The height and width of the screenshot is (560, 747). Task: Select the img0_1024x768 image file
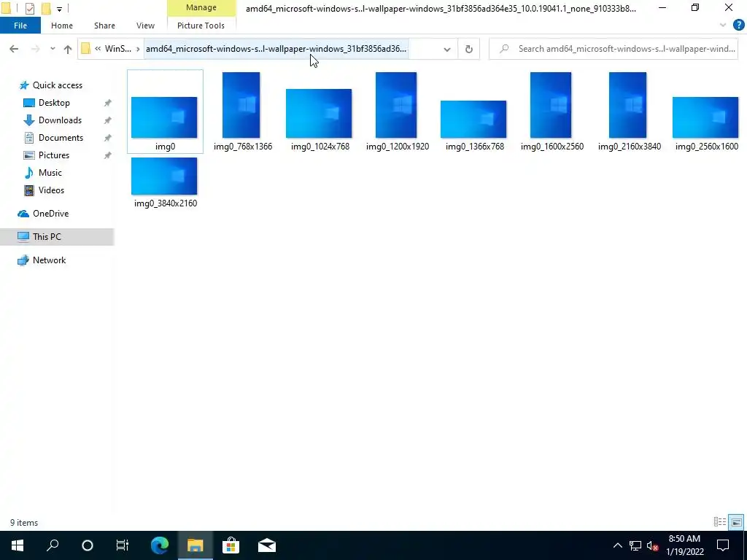320,120
